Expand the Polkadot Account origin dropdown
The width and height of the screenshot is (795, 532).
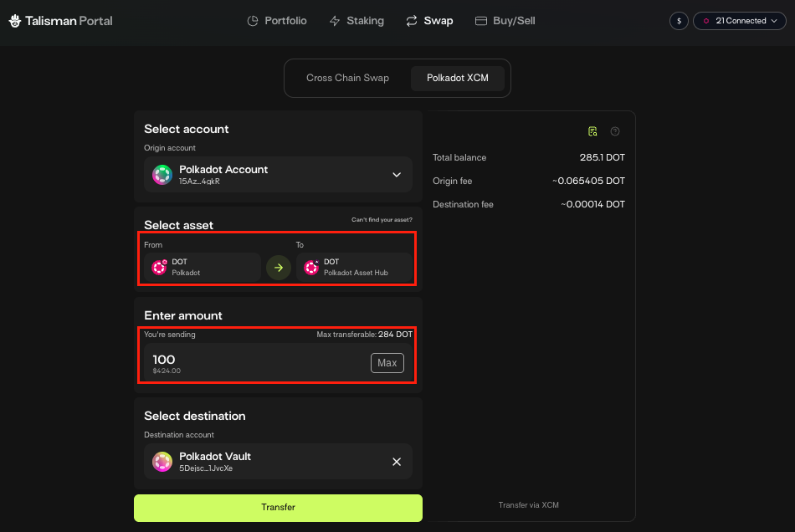tap(278, 174)
